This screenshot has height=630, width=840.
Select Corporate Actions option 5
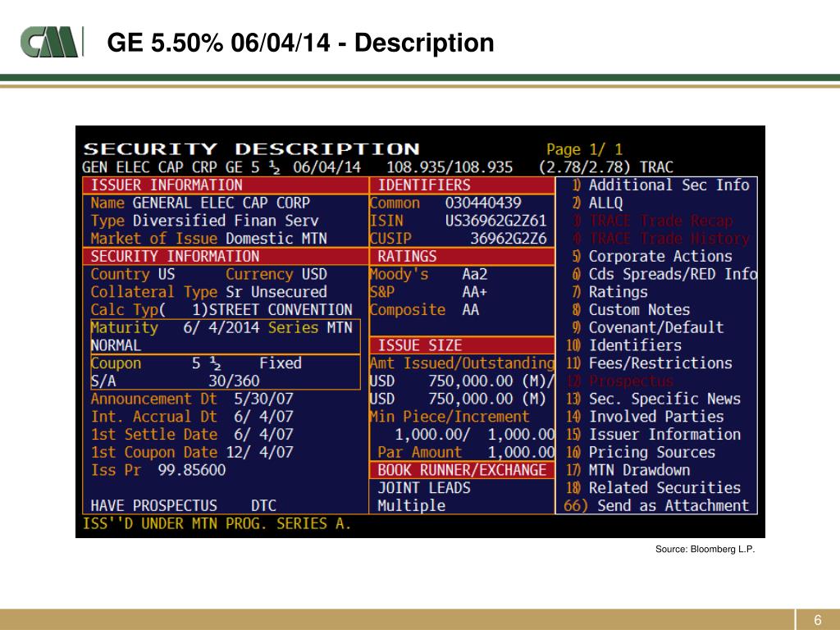point(651,256)
